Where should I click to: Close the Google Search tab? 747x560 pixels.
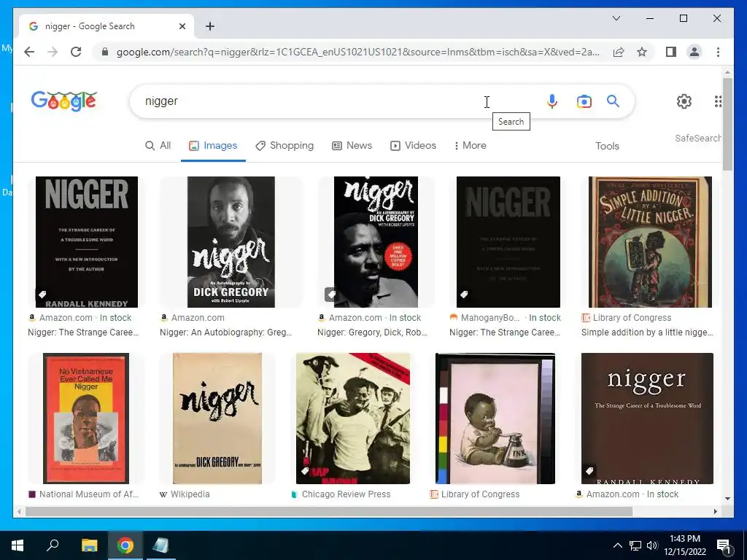coord(182,26)
